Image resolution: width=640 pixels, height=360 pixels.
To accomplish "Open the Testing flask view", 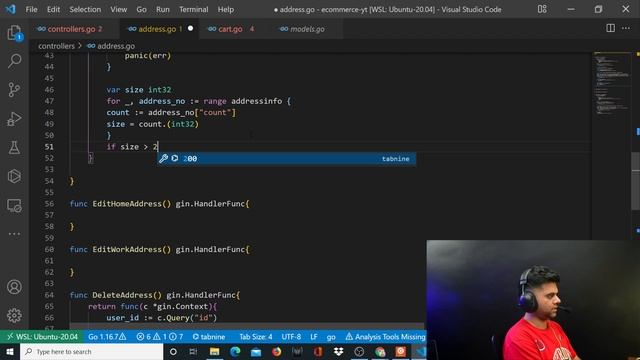I will [x=14, y=147].
